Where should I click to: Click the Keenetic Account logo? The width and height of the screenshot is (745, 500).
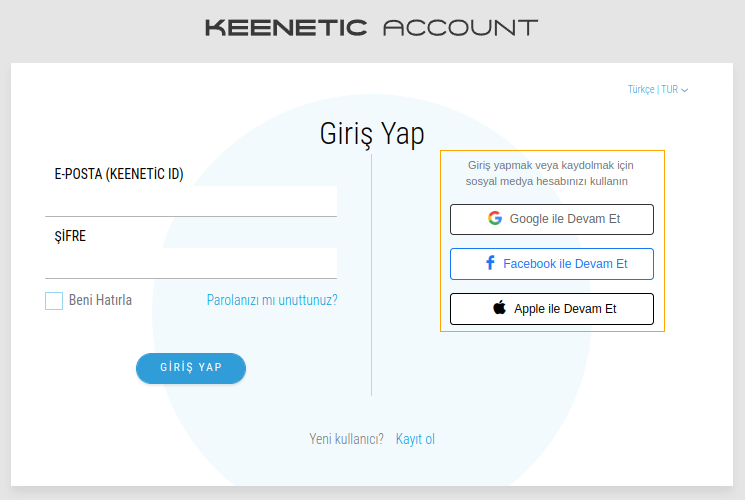(372, 28)
